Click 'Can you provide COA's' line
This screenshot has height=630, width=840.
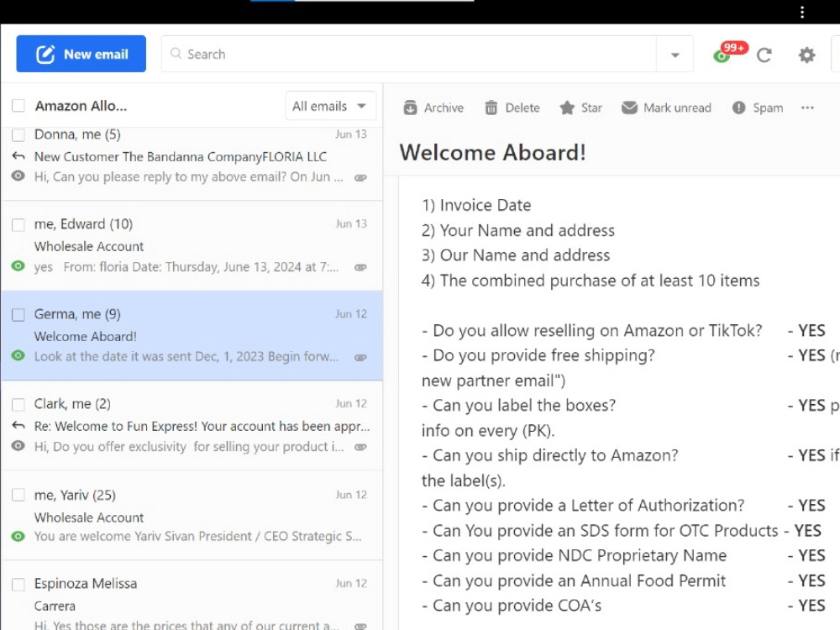[512, 606]
